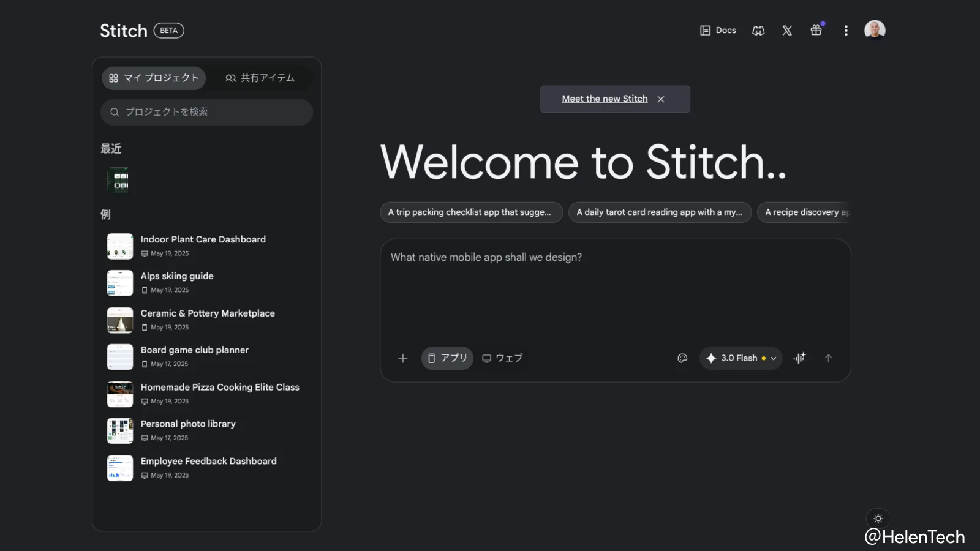Open the three-dot more options menu
980x551 pixels.
point(846,31)
